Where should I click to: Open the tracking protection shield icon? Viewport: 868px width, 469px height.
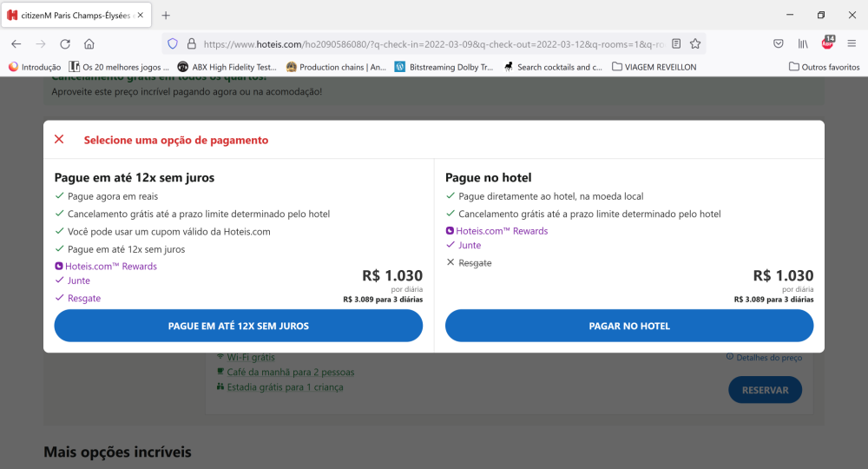click(x=173, y=43)
